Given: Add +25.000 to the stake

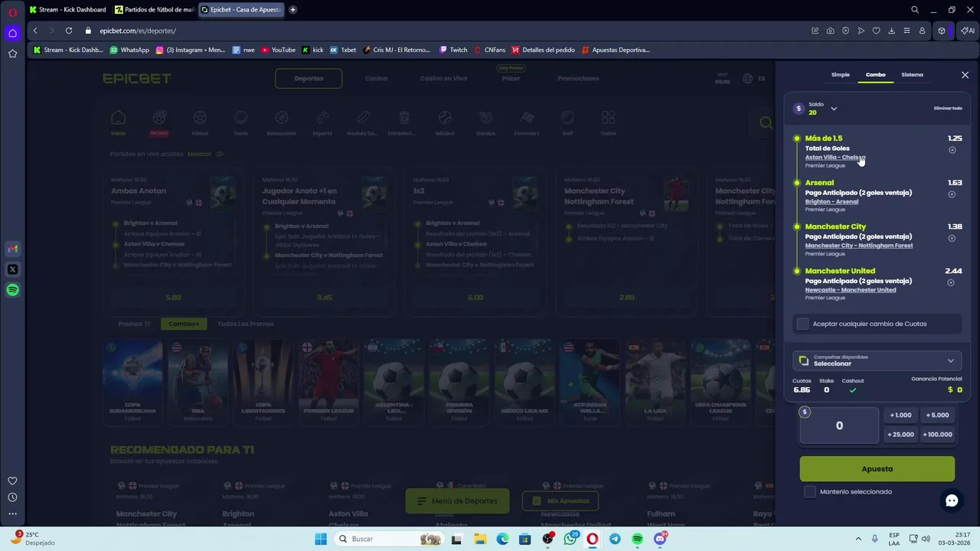Looking at the screenshot, I should (x=900, y=434).
